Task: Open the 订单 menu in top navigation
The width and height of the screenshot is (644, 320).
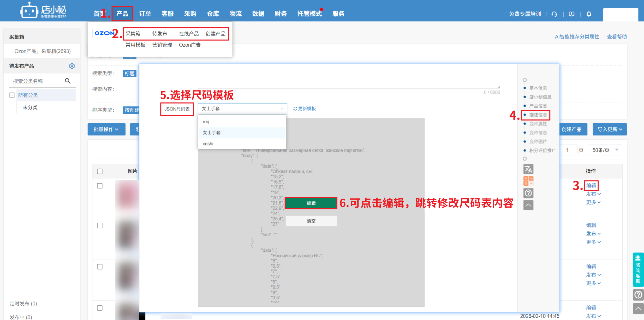Action: point(145,14)
